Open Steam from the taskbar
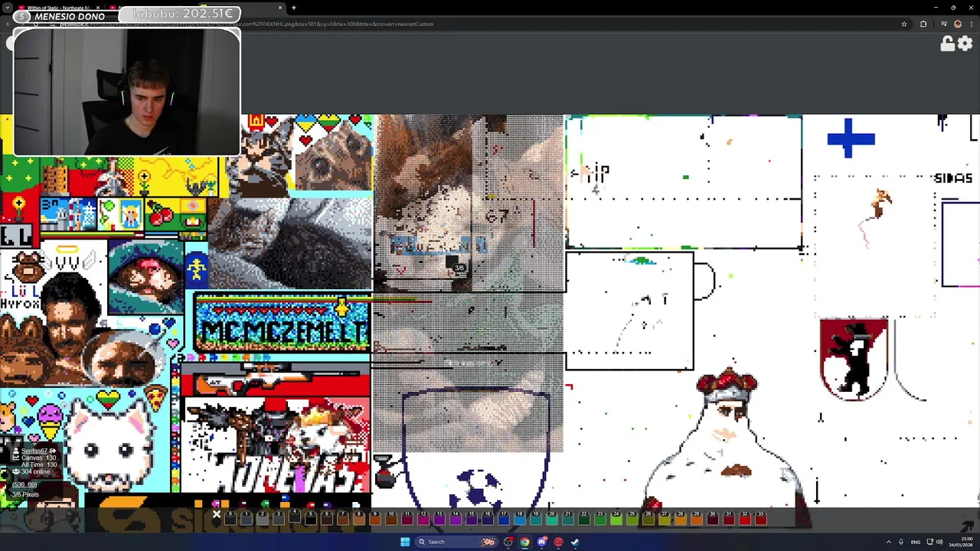 pos(575,542)
